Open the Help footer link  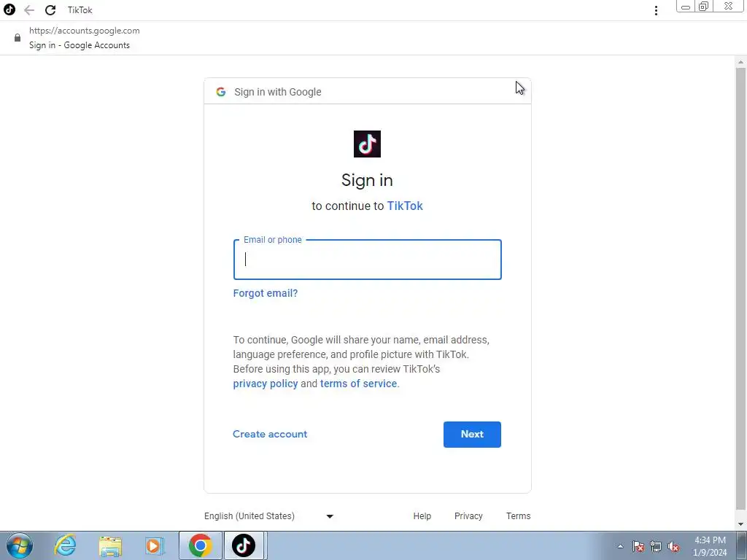(422, 516)
